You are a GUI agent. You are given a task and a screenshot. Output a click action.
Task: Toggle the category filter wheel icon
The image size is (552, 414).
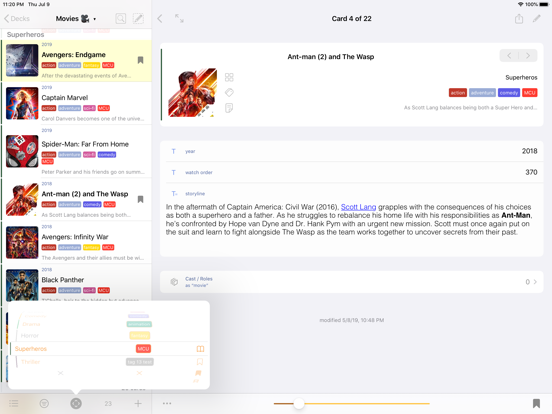click(x=76, y=403)
